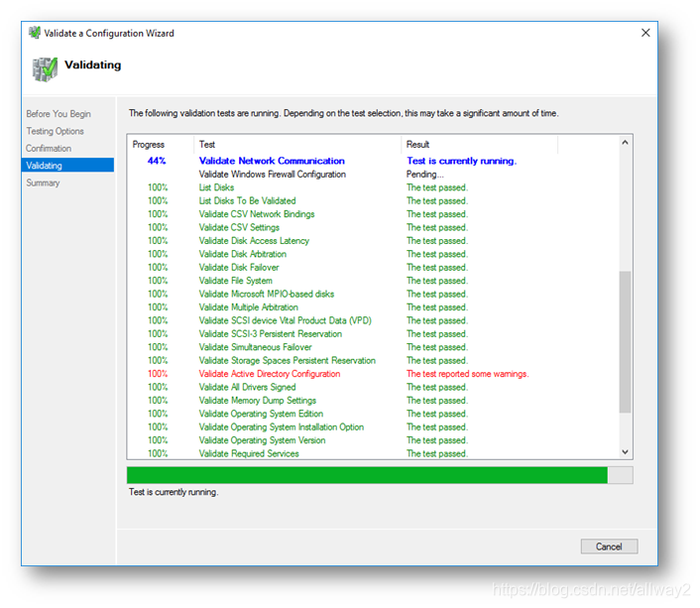Select the Before You Begin step

[x=58, y=114]
